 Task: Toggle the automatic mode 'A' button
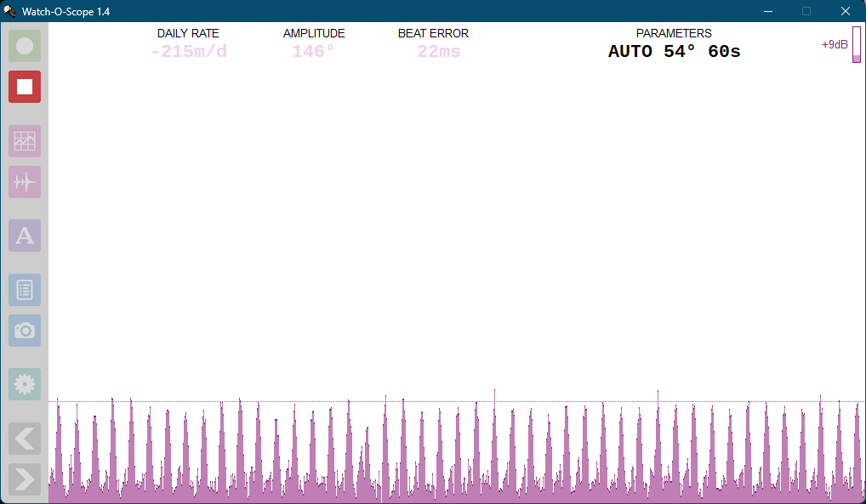(x=25, y=235)
